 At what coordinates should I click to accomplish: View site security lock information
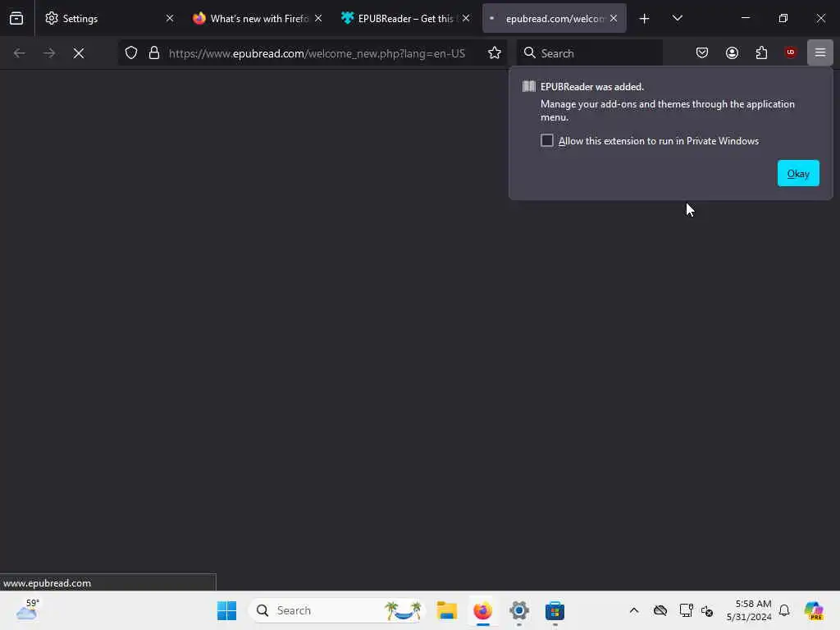click(154, 53)
